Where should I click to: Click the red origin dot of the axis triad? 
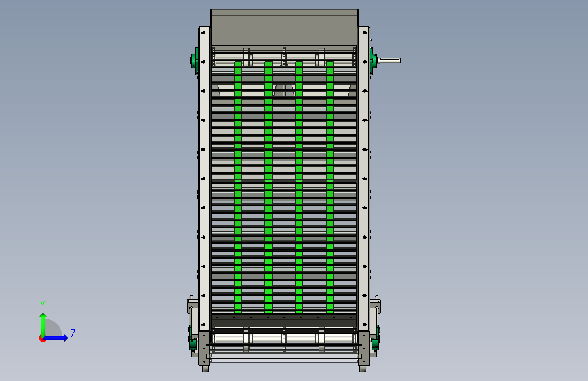[x=42, y=338]
